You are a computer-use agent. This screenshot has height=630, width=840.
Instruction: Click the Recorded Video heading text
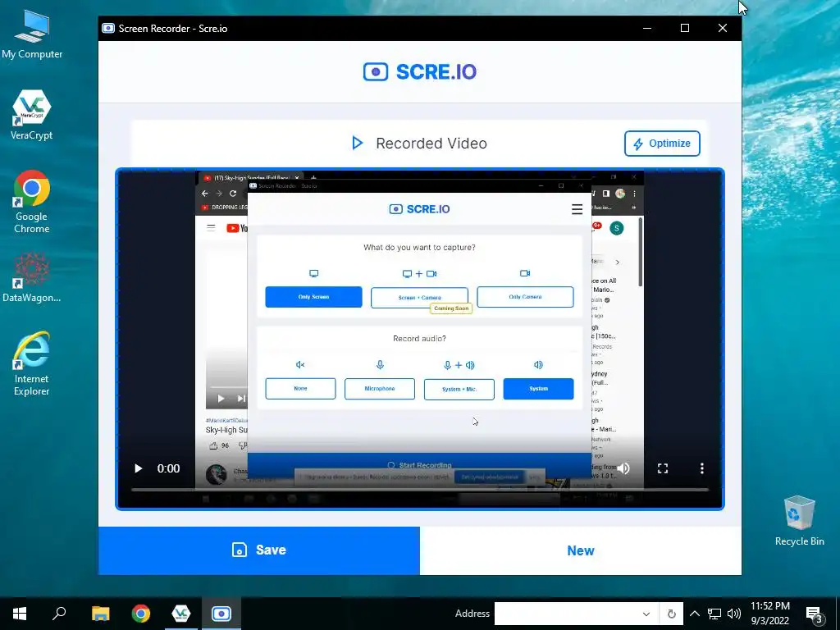coord(431,144)
